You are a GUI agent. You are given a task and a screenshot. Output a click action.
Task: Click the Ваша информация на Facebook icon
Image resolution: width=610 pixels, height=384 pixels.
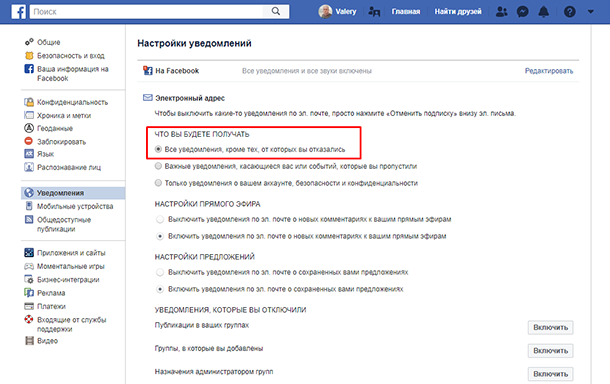point(29,69)
